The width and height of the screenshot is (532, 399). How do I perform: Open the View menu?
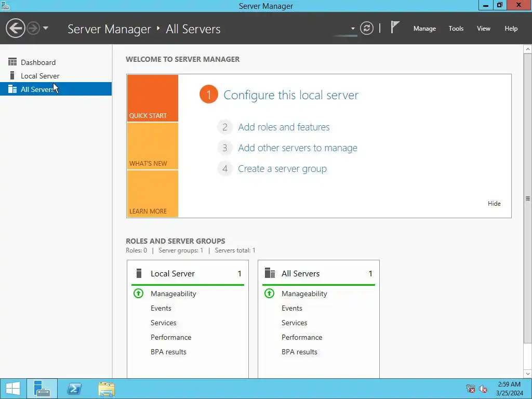[484, 29]
